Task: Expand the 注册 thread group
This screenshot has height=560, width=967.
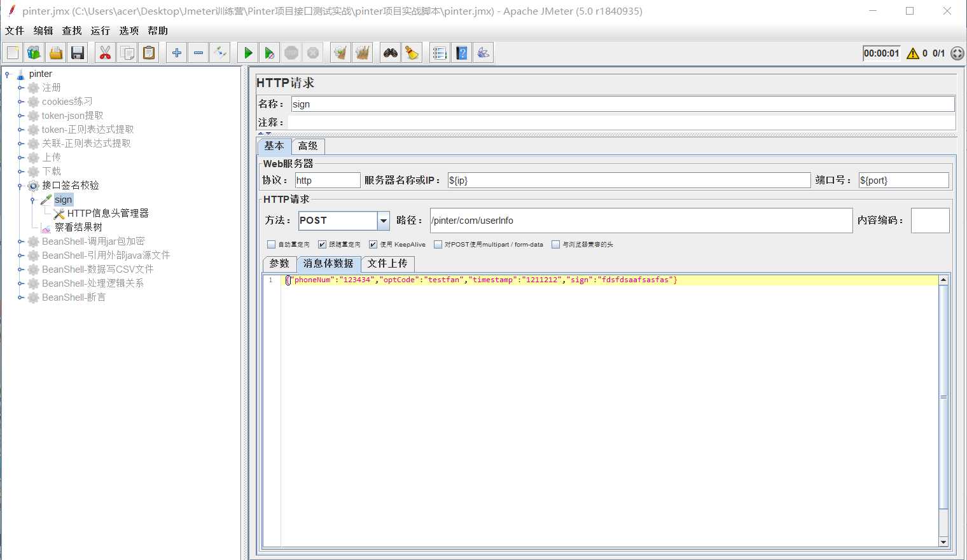Action: point(20,88)
